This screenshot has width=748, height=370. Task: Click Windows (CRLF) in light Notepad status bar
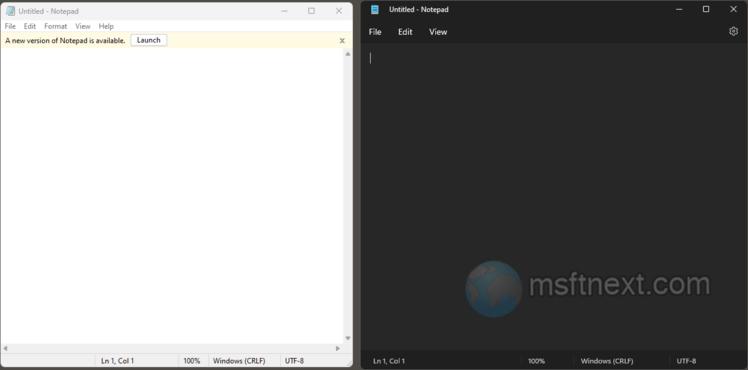239,361
